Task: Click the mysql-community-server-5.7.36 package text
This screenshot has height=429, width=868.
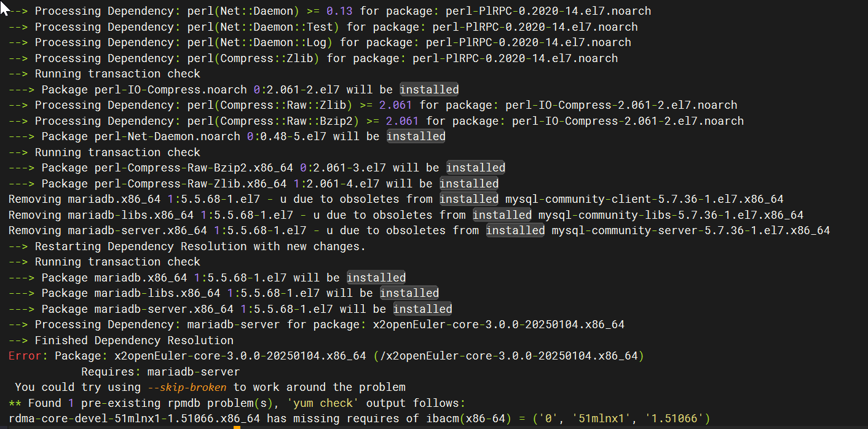Action: pos(690,230)
